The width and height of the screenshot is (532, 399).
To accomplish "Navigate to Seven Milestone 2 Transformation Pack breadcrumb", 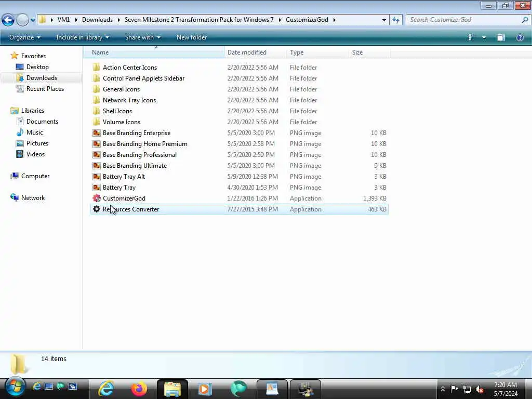I will click(199, 20).
